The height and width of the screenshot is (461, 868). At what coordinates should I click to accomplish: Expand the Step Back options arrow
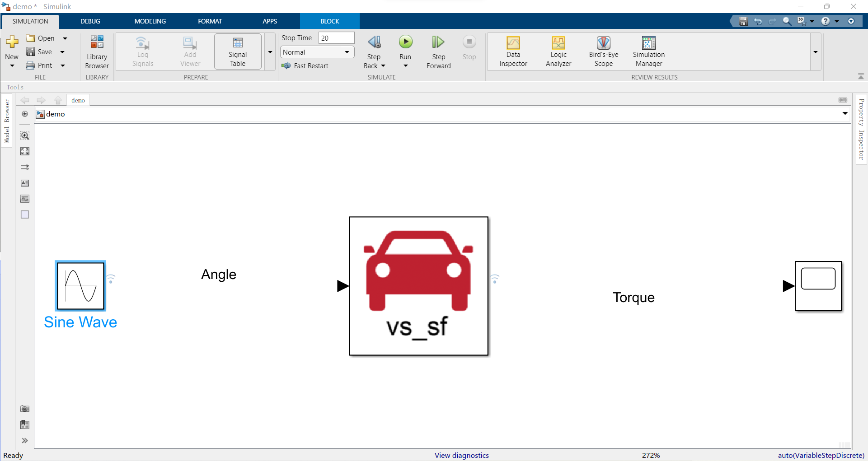[383, 66]
